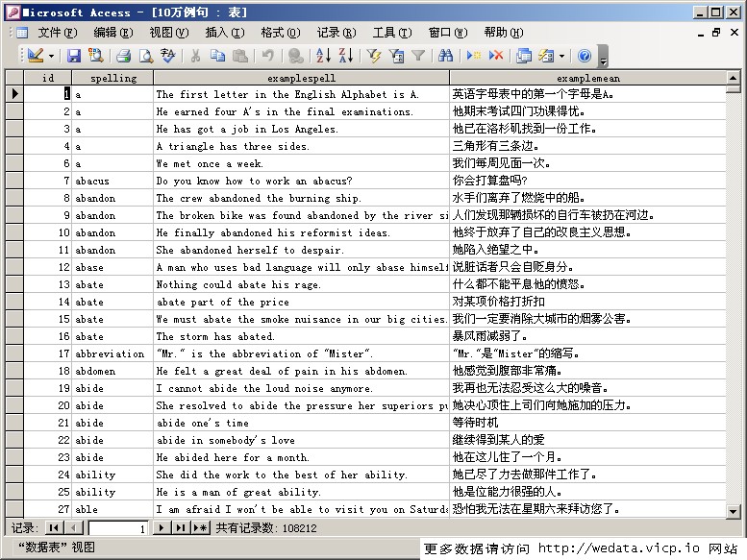The height and width of the screenshot is (560, 747).
Task: Open the view type dropdown arrow
Action: coord(51,56)
